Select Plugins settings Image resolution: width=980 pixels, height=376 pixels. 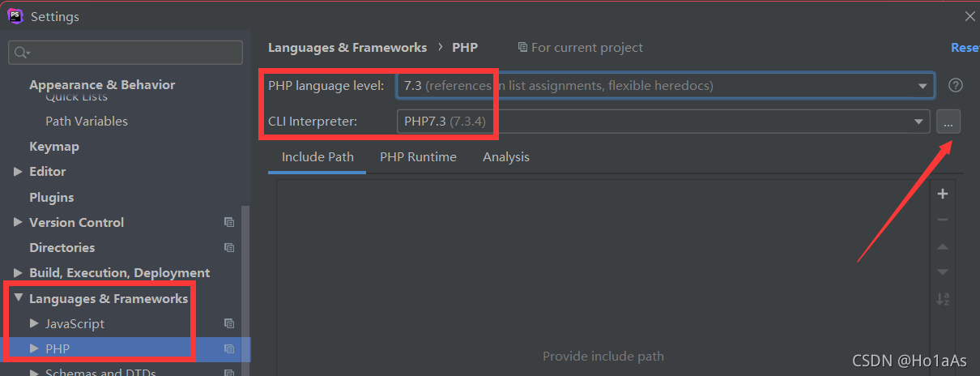tap(51, 197)
